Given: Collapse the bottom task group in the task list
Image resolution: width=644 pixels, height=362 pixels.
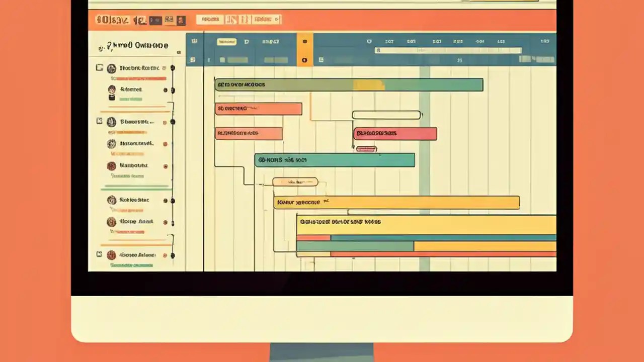Looking at the screenshot, I should tap(99, 255).
